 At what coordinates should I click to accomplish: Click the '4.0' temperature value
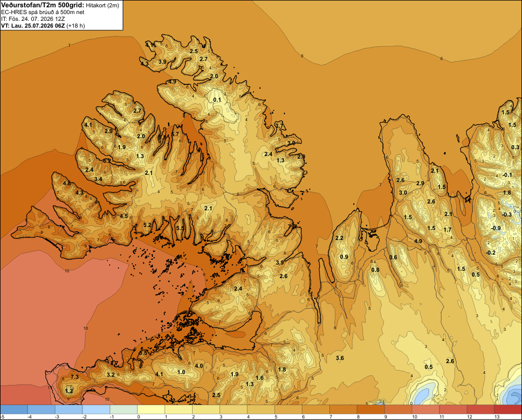[199, 366]
